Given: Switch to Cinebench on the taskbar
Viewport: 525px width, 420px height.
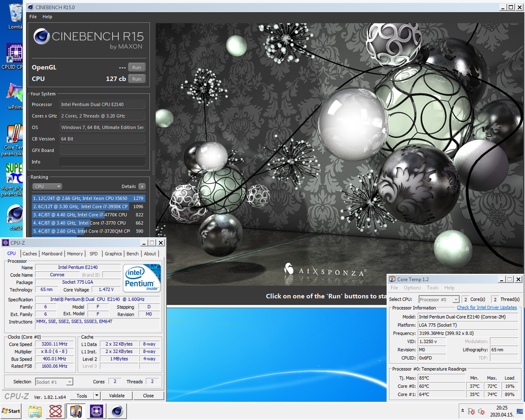Looking at the screenshot, I should [117, 411].
